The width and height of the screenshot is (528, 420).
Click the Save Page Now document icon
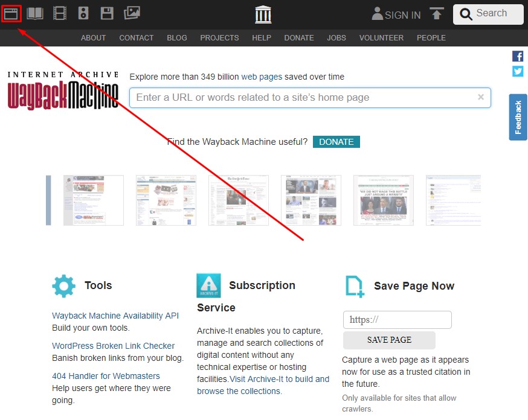[355, 287]
